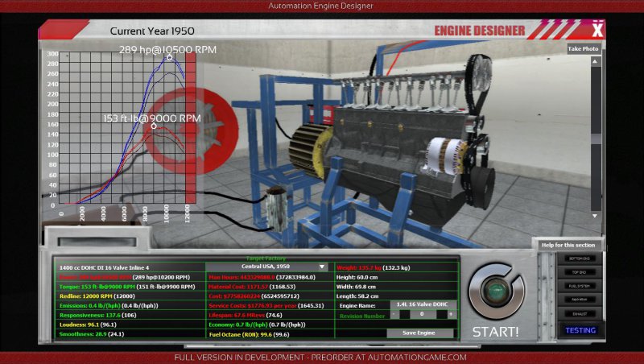This screenshot has width=644, height=364.
Task: Click Save Engine button
Action: pos(420,333)
